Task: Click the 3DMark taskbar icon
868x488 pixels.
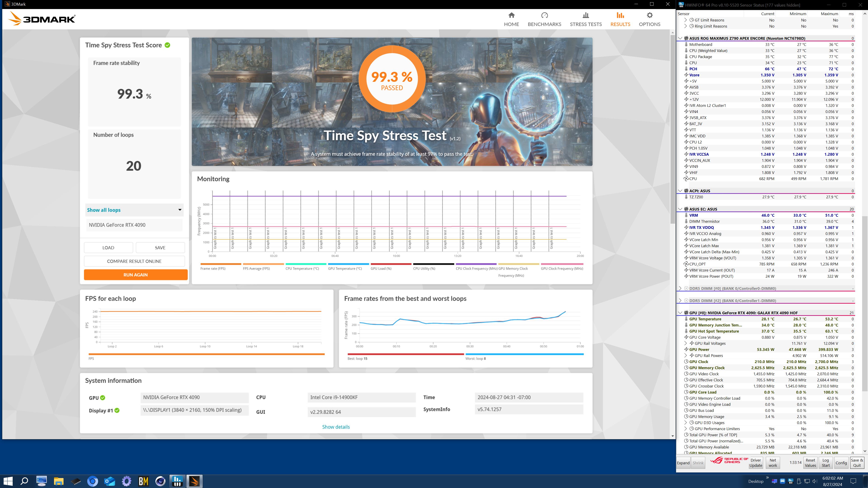Action: click(x=194, y=481)
